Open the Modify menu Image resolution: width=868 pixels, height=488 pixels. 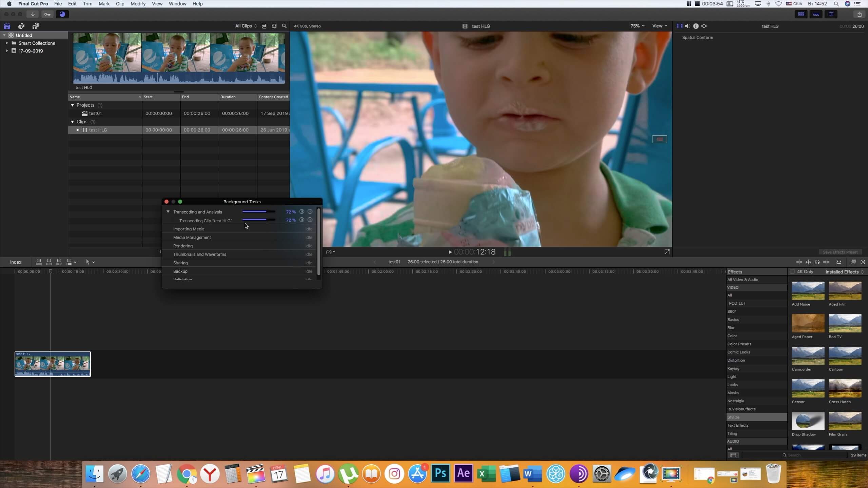138,4
